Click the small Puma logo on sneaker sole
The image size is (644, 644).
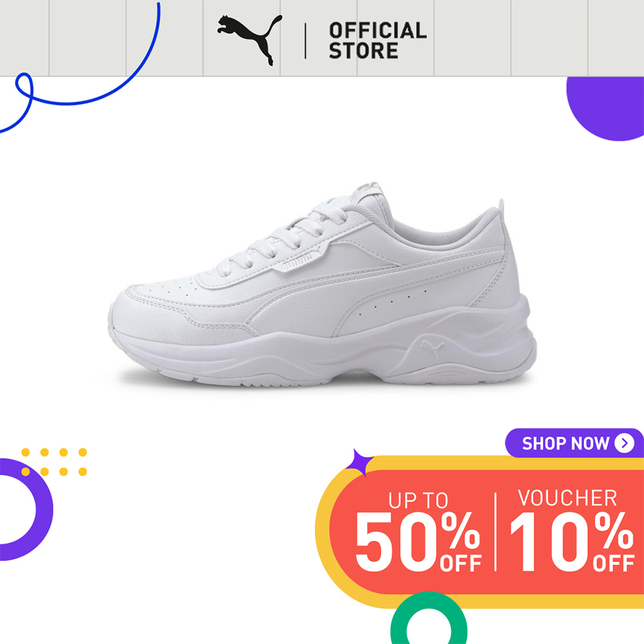(433, 348)
